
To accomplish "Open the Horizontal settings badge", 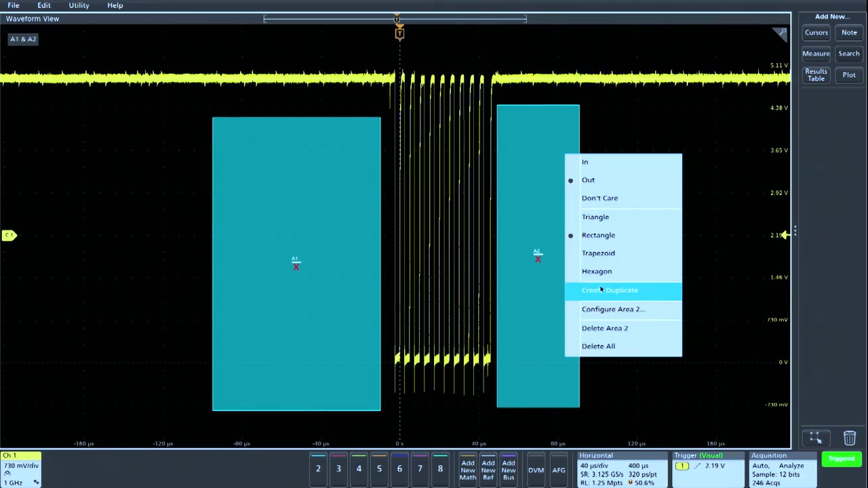I will [623, 469].
